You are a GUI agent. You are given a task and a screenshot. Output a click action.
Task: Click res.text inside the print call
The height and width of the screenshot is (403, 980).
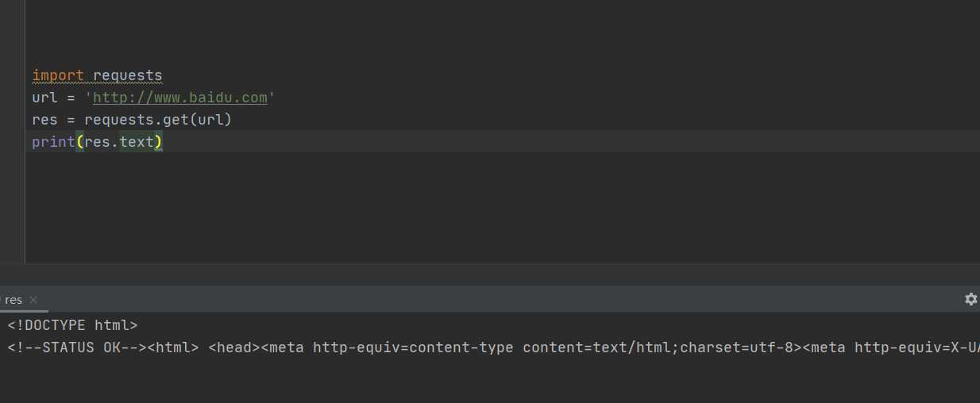(119, 142)
